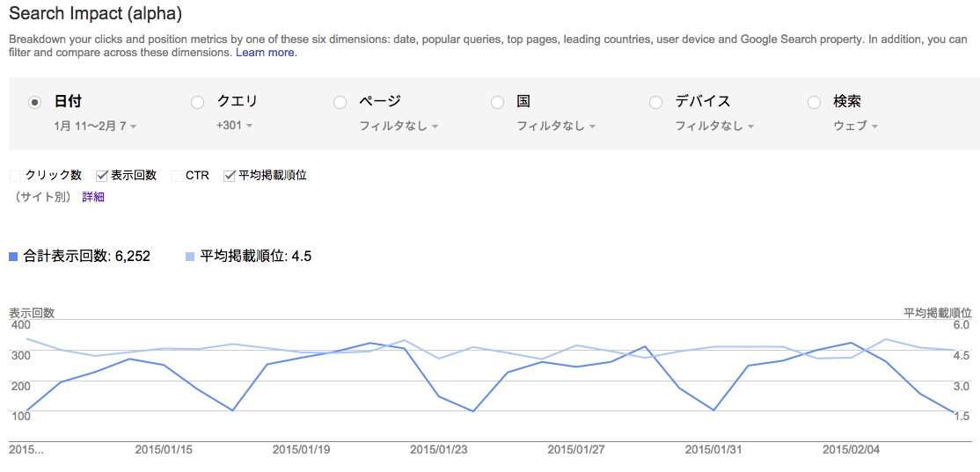Click the 合計表示回数 blue legend swatch
The height and width of the screenshot is (472, 980).
pyautogui.click(x=13, y=256)
